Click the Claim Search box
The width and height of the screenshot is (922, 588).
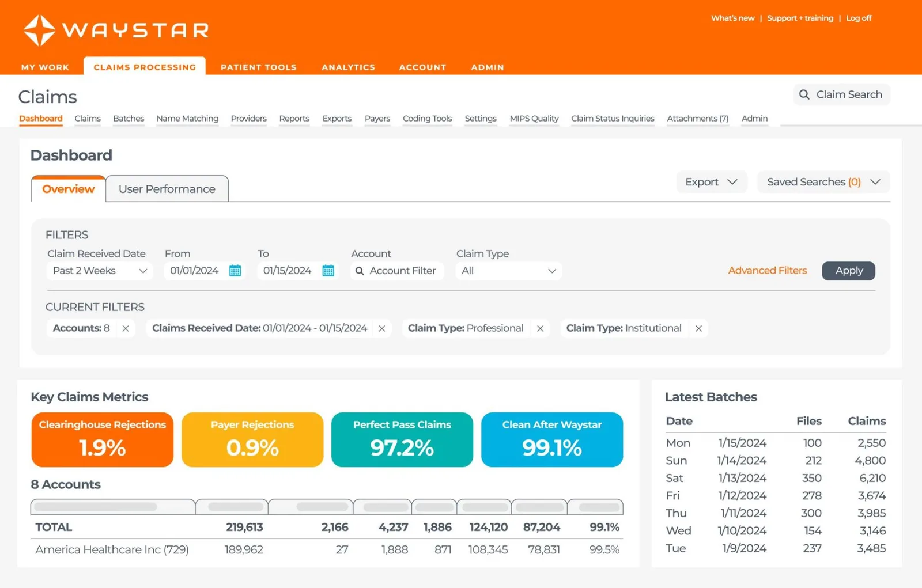click(x=842, y=94)
